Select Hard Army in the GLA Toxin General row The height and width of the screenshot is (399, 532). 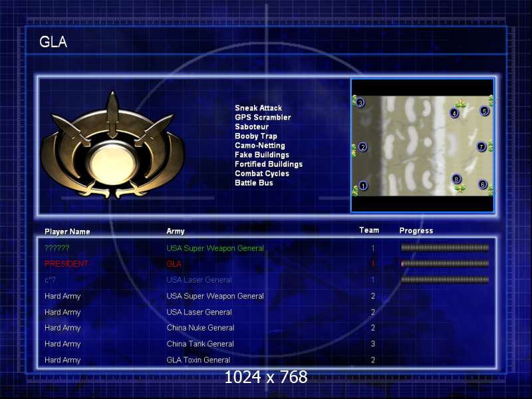63,360
